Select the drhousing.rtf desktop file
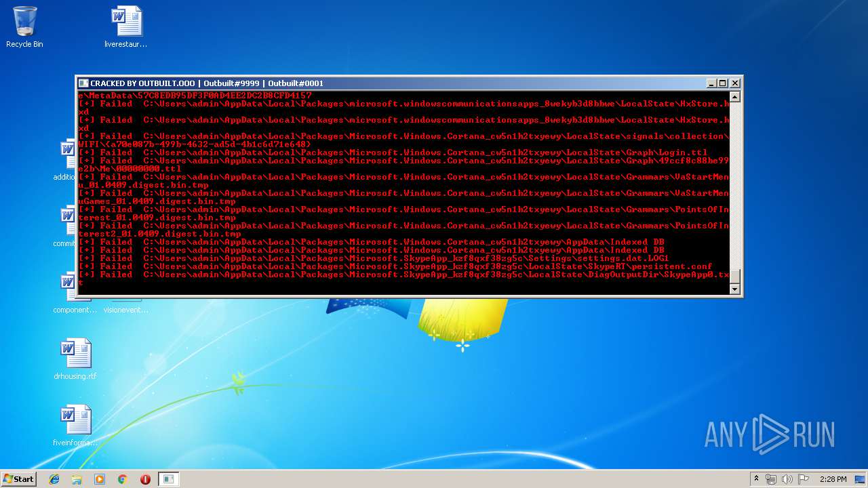The width and height of the screenshot is (868, 488). click(75, 359)
